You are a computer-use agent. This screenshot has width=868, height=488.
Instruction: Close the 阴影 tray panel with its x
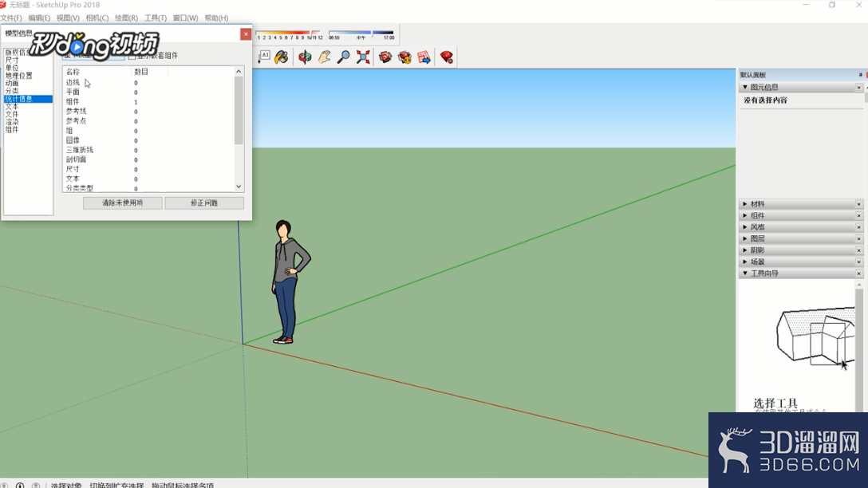click(858, 250)
